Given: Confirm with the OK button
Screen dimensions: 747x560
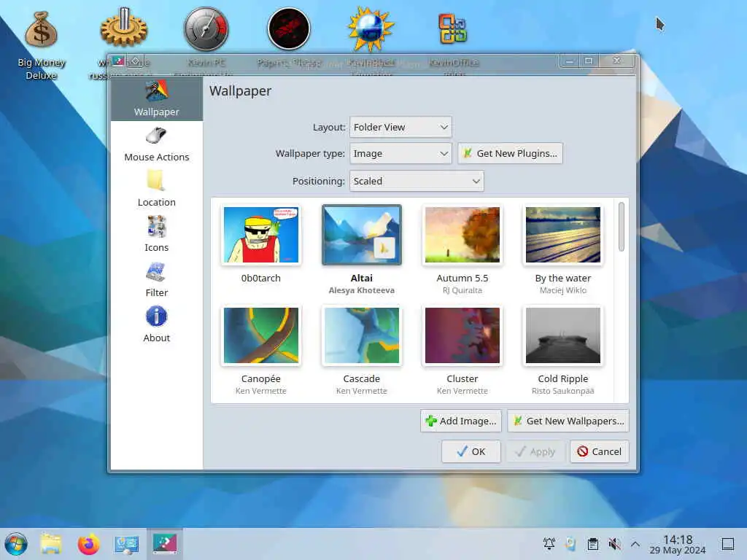Looking at the screenshot, I should click(x=471, y=451).
